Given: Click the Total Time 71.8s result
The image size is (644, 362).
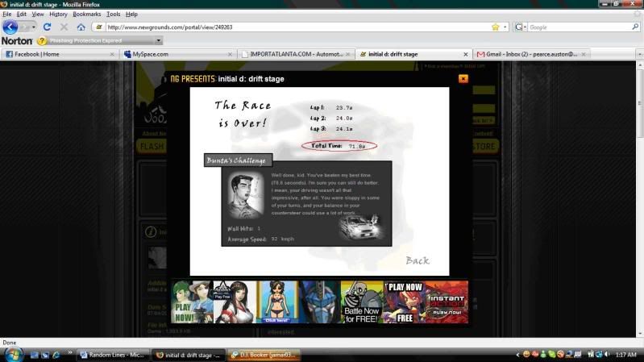Looking at the screenshot, I should pos(339,146).
